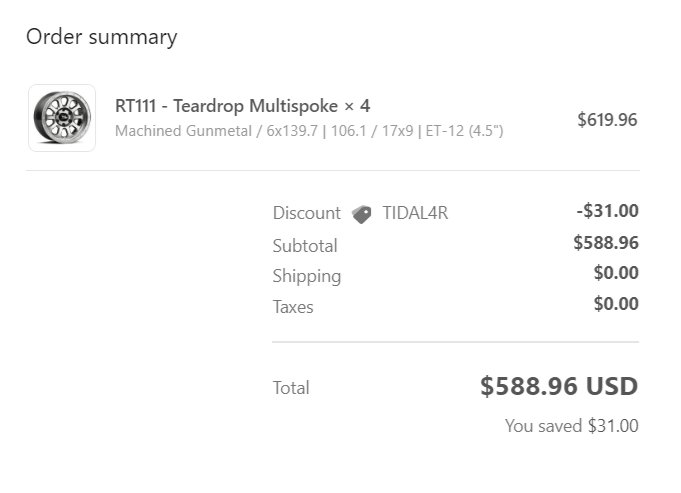Click the Subtotal label
The image size is (681, 493).
pyautogui.click(x=305, y=246)
